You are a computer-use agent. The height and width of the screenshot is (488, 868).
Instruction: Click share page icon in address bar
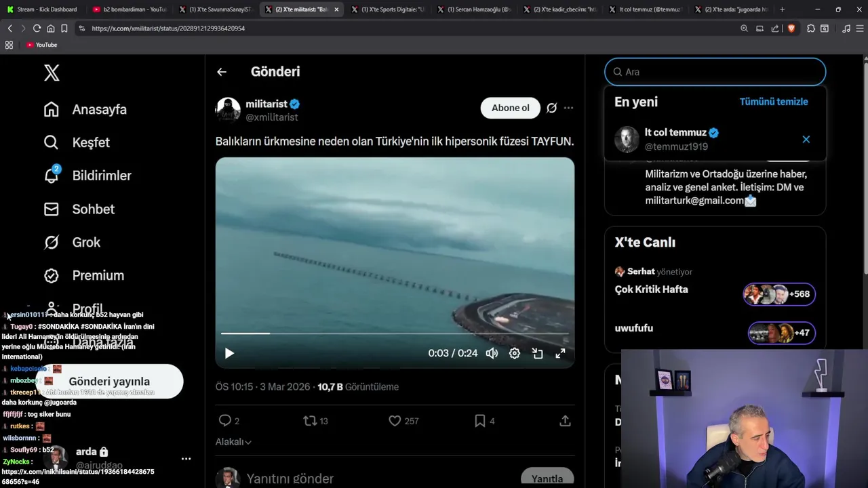tap(775, 28)
